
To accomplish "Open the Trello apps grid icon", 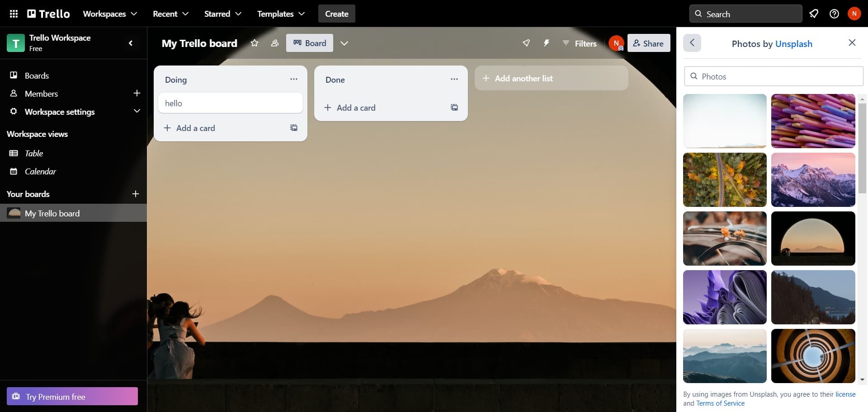I will point(14,14).
